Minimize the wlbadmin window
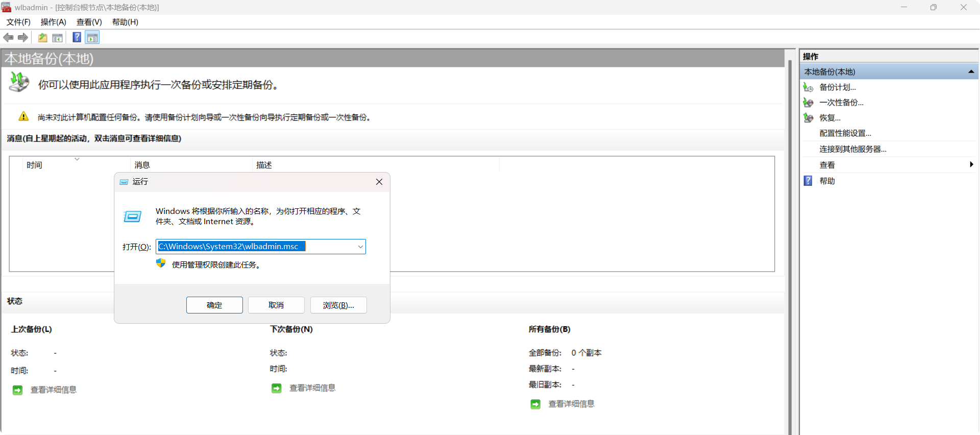The height and width of the screenshot is (435, 980). click(904, 7)
